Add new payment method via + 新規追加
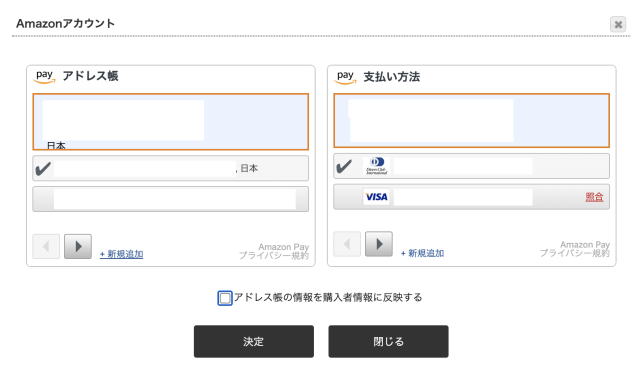The height and width of the screenshot is (386, 640). pos(422,253)
